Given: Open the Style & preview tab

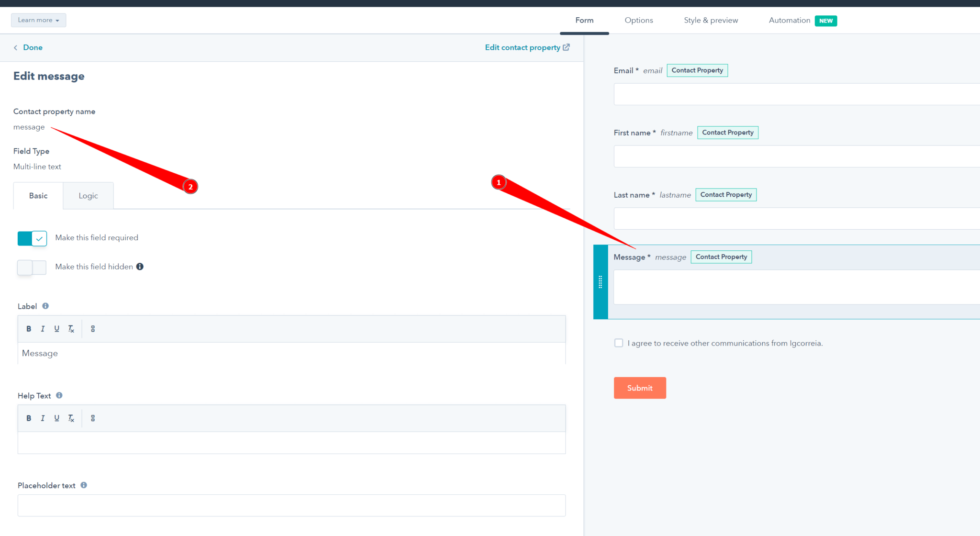Looking at the screenshot, I should 711,20.
